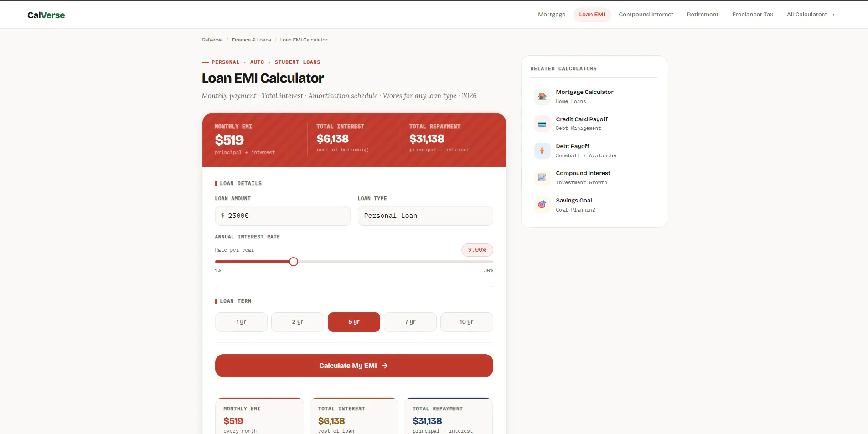
Task: Click the Finance & Loans breadcrumb
Action: (252, 40)
